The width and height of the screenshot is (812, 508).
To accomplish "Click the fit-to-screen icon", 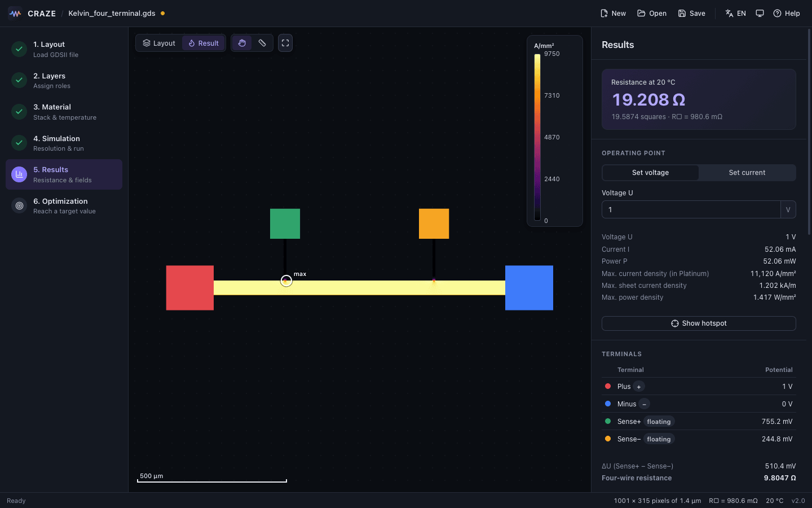I will (x=285, y=43).
